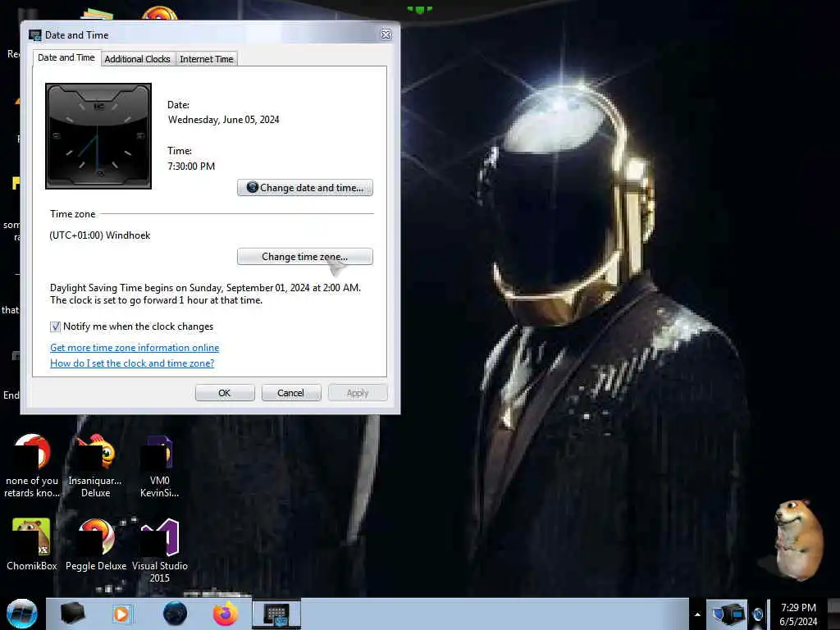840x630 pixels.
Task: Launch the black folder taskbar icon
Action: [x=72, y=614]
